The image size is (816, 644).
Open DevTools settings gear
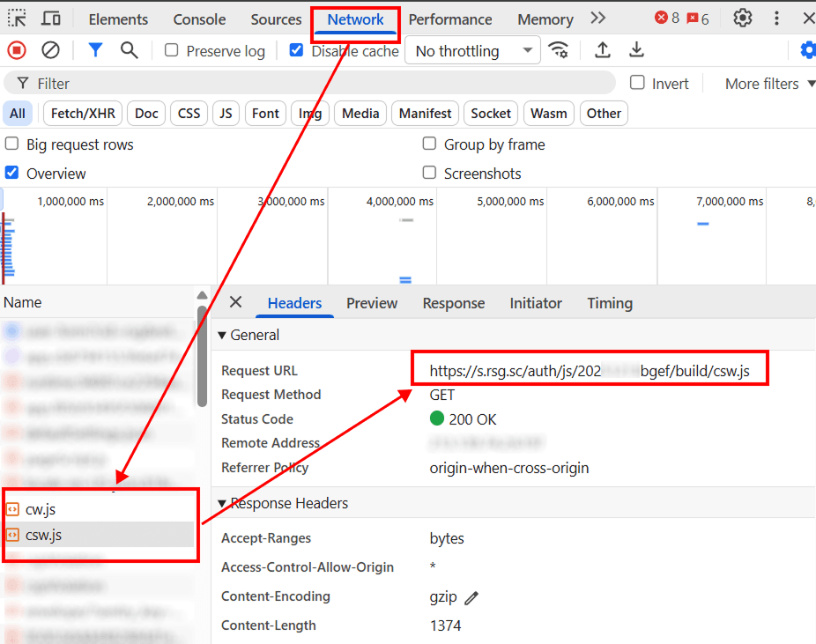(x=743, y=19)
